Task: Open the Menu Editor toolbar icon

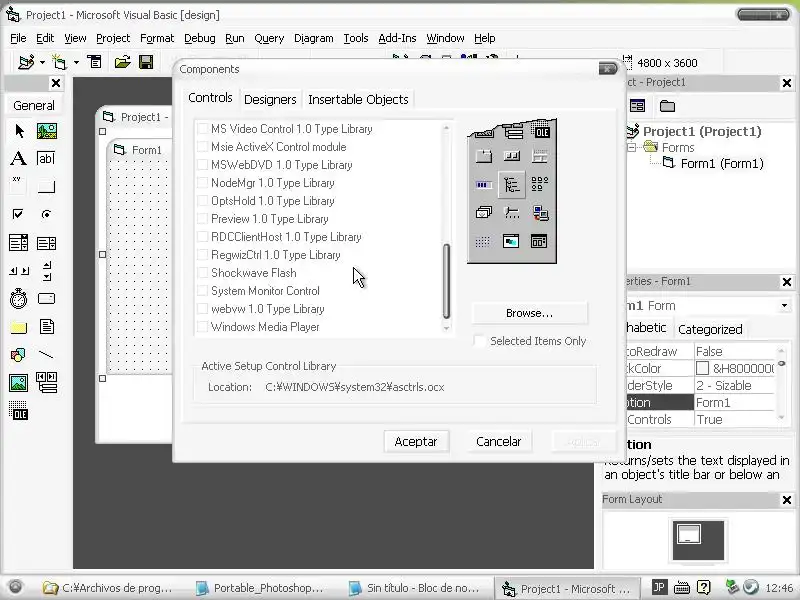Action: click(x=94, y=62)
